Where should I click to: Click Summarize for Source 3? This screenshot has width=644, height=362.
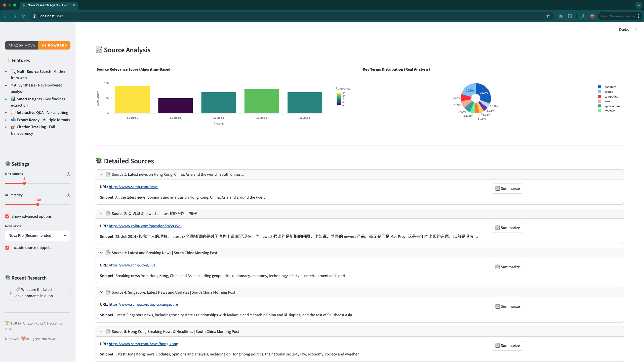(x=507, y=267)
